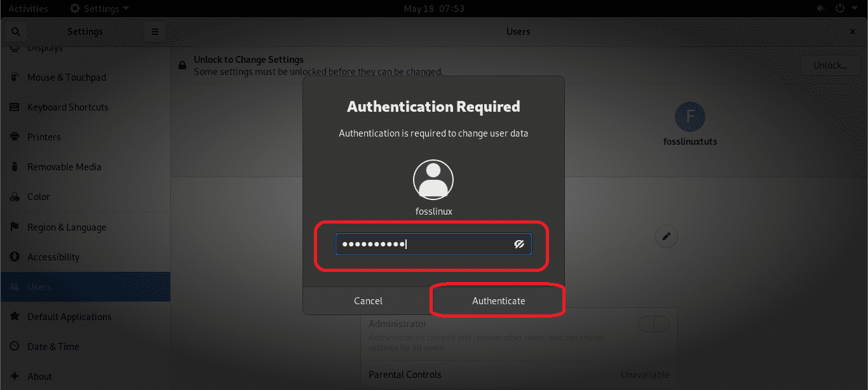Open the hamburger menu in Settings

[155, 31]
